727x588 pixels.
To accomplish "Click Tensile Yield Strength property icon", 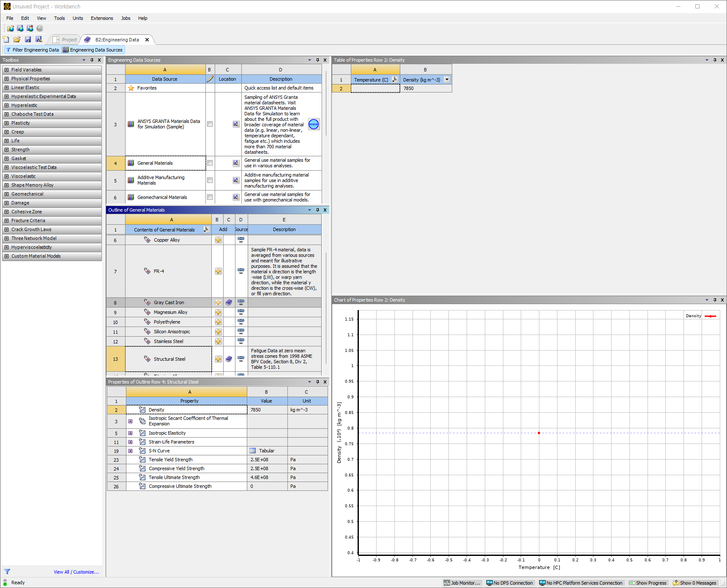I will pyautogui.click(x=142, y=460).
